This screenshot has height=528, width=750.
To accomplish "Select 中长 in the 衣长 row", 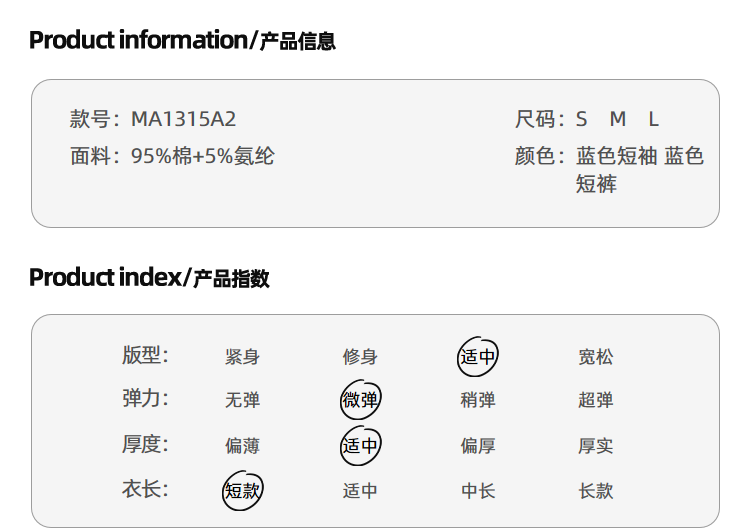I will [x=477, y=491].
